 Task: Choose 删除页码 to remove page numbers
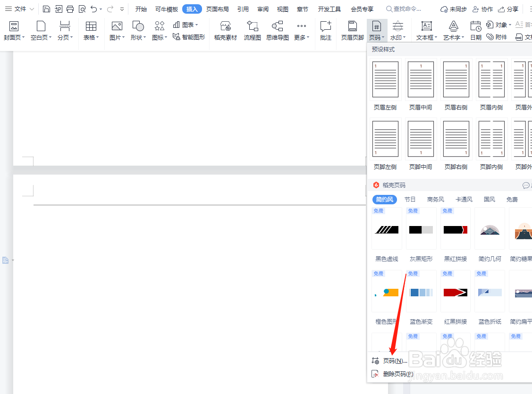click(x=393, y=374)
